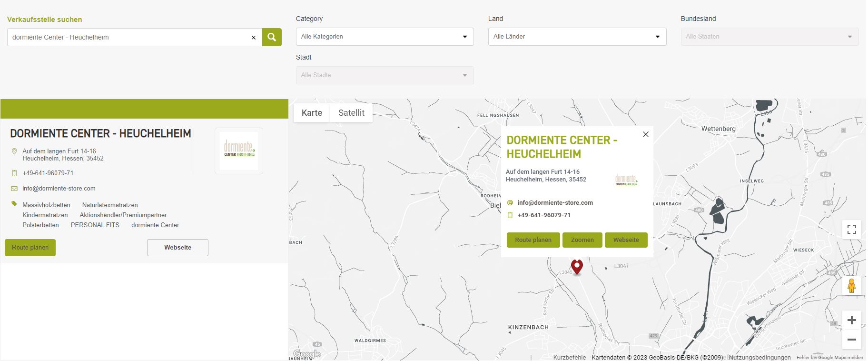Click the Google logo on the map
The height and width of the screenshot is (361, 868).
click(307, 354)
